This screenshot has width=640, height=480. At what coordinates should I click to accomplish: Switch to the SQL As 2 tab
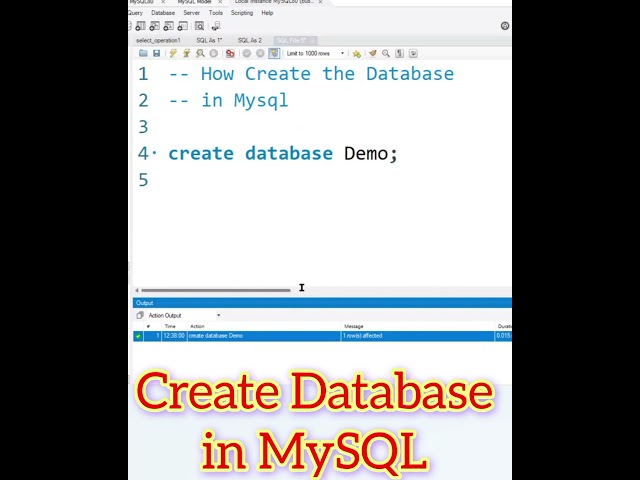250,40
